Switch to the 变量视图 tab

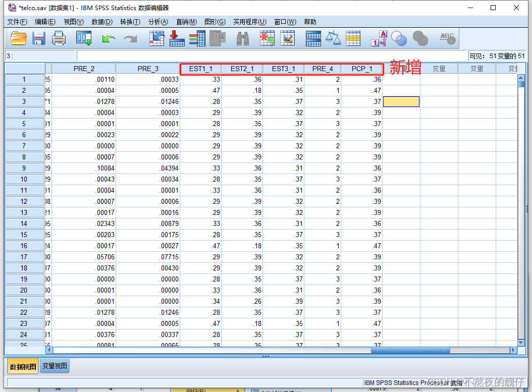click(x=55, y=366)
